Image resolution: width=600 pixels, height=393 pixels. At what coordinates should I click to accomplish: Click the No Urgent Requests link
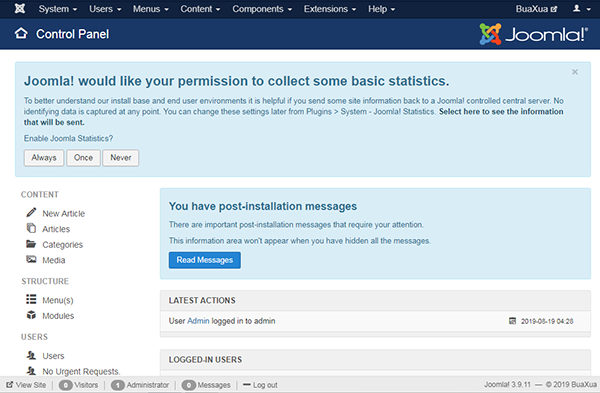coord(81,371)
